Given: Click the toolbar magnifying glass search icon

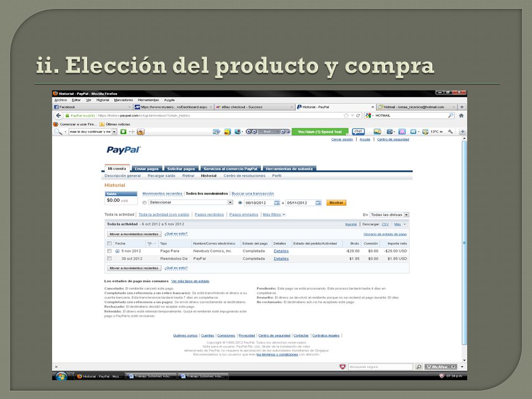Looking at the screenshot, I should pyautogui.click(x=58, y=132).
